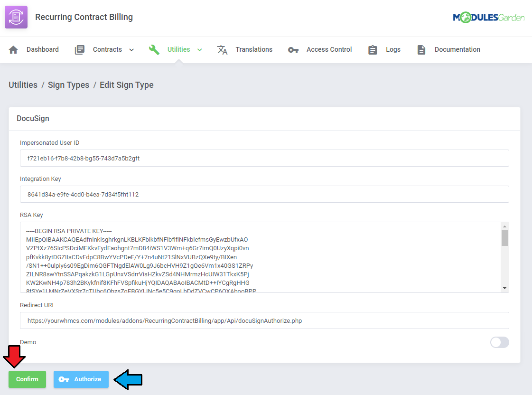Open the Utilities menu
The image size is (532, 395).
coord(179,49)
